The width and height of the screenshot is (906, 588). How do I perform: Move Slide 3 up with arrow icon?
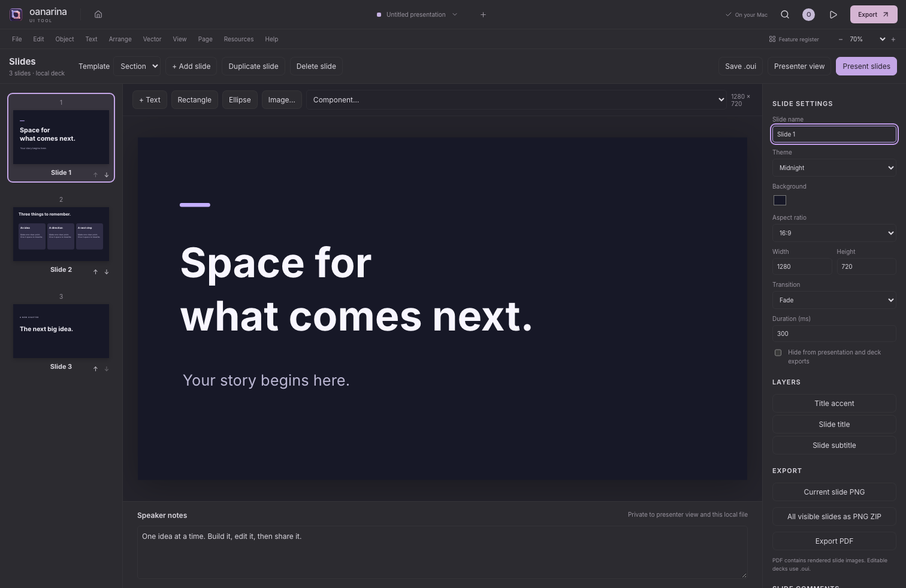[95, 369]
